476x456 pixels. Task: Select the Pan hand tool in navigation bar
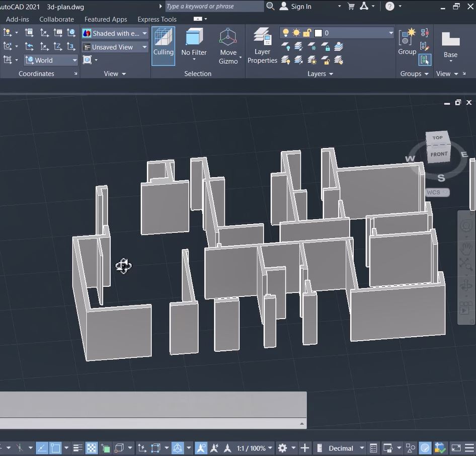pyautogui.click(x=466, y=248)
